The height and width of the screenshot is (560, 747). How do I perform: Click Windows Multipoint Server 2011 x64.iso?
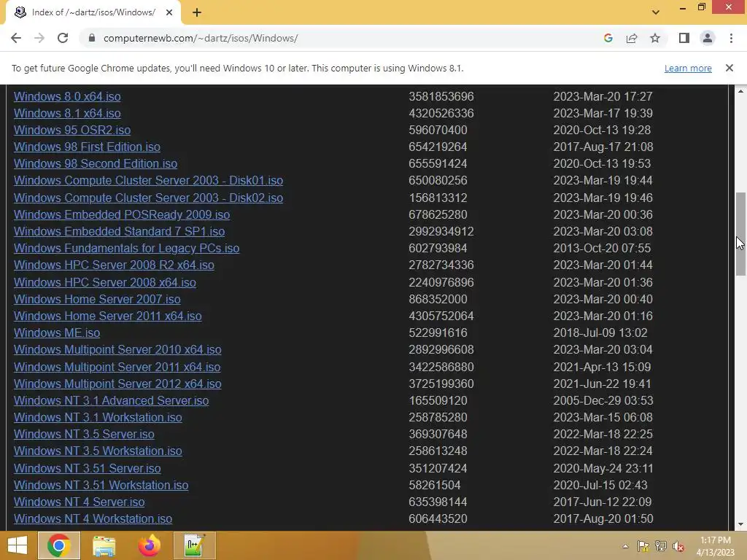pyautogui.click(x=117, y=367)
